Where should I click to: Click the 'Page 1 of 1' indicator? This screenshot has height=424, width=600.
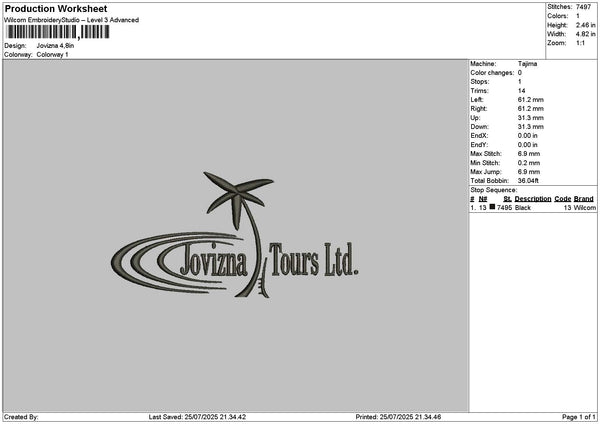579,417
